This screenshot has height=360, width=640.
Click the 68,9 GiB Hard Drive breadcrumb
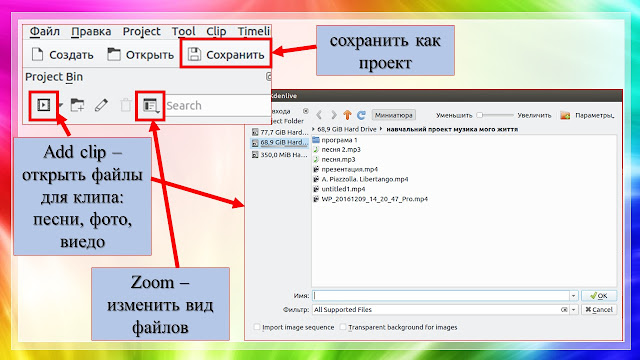click(x=347, y=129)
